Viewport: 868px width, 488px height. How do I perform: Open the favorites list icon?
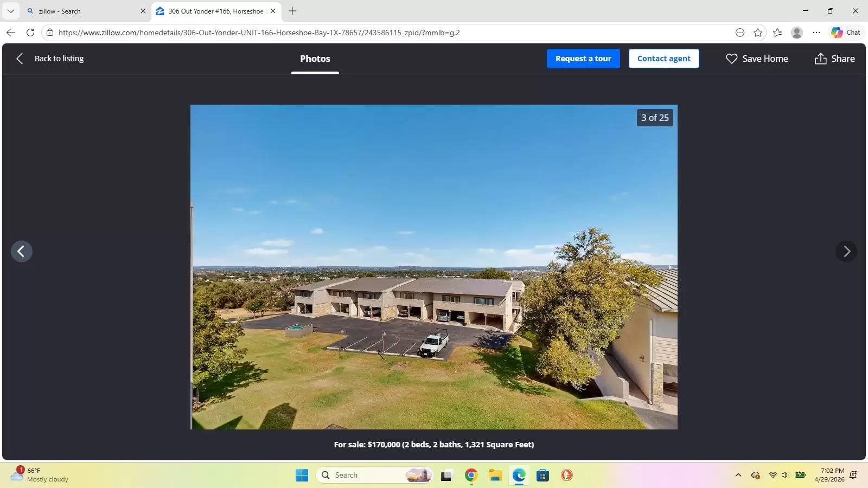tap(777, 33)
